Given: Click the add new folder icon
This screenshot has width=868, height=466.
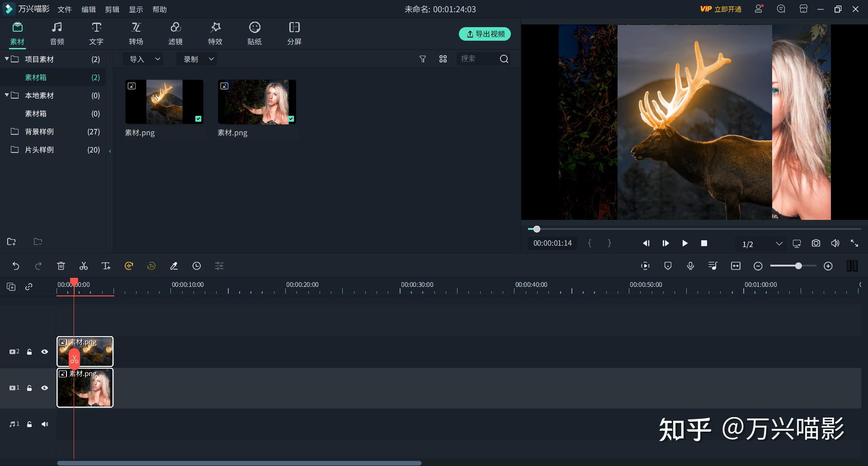Looking at the screenshot, I should [x=11, y=242].
